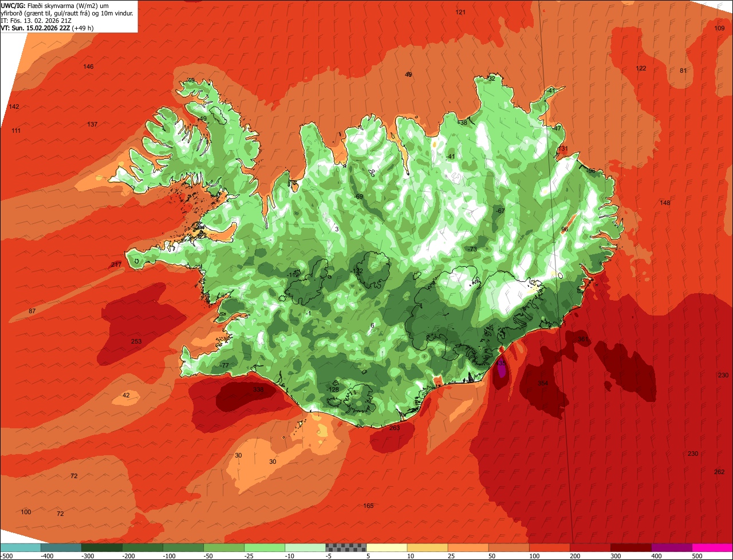
Task: Click the value 253 in the dark red western patch
Action: pos(136,341)
